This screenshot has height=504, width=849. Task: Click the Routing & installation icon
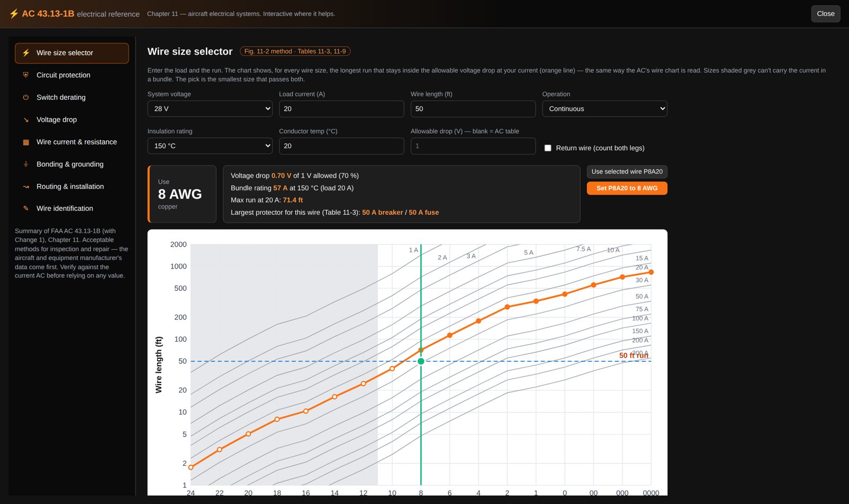pyautogui.click(x=25, y=187)
